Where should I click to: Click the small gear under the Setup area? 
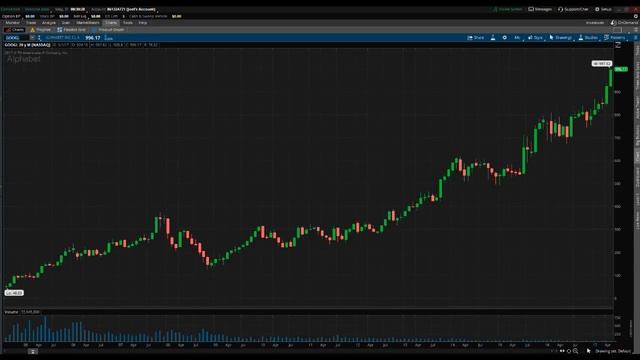point(636,16)
